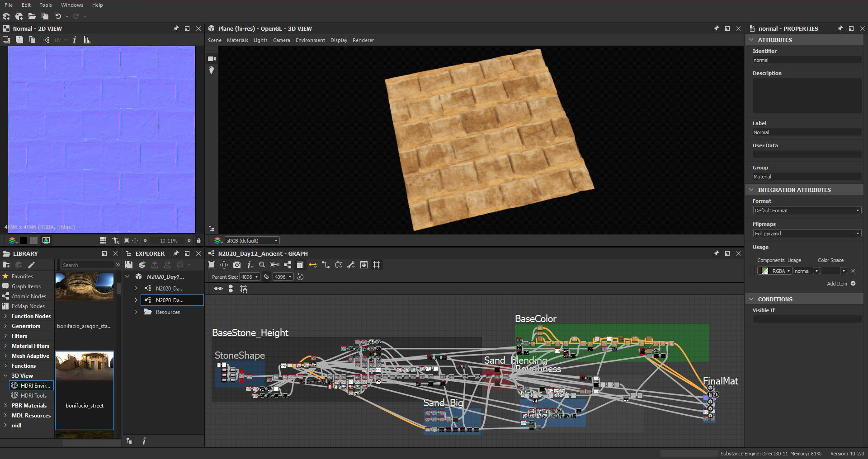
Task: Click the tiling grid icon in the 2D view
Action: (103, 240)
